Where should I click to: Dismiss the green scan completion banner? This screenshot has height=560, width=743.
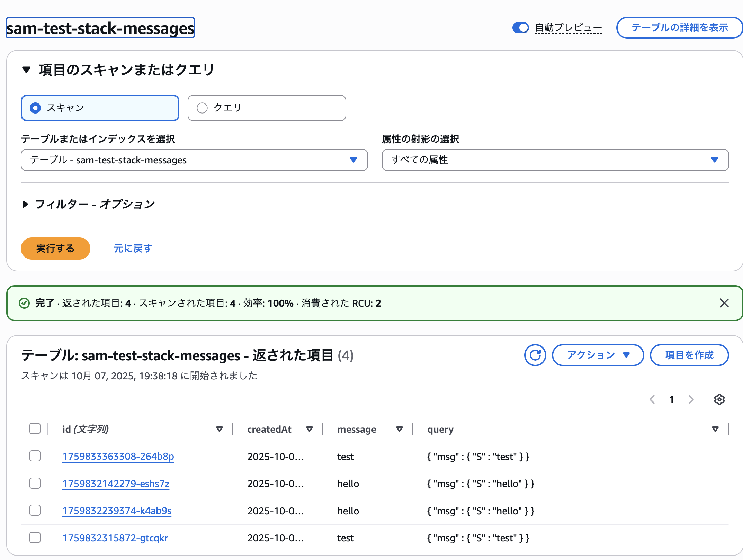(x=724, y=303)
